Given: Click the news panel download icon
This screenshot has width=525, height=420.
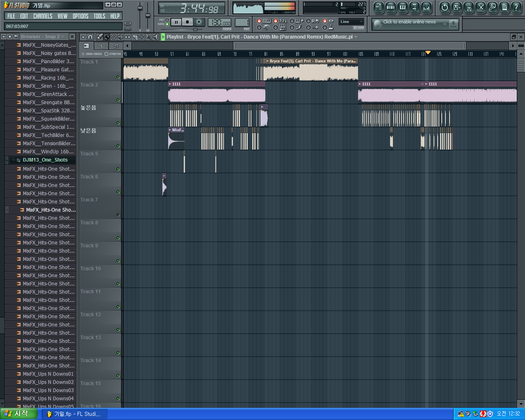Looking at the screenshot, I should [453, 24].
